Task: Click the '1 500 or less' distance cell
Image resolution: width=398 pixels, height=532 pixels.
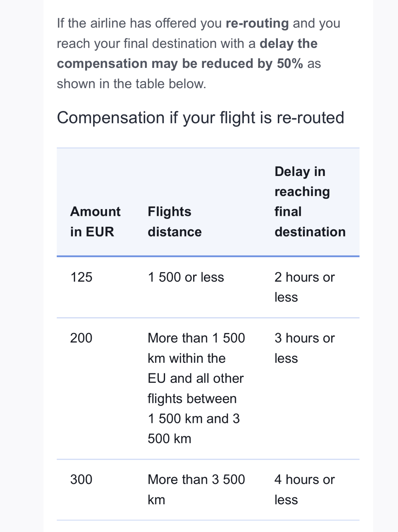Action: coord(186,277)
